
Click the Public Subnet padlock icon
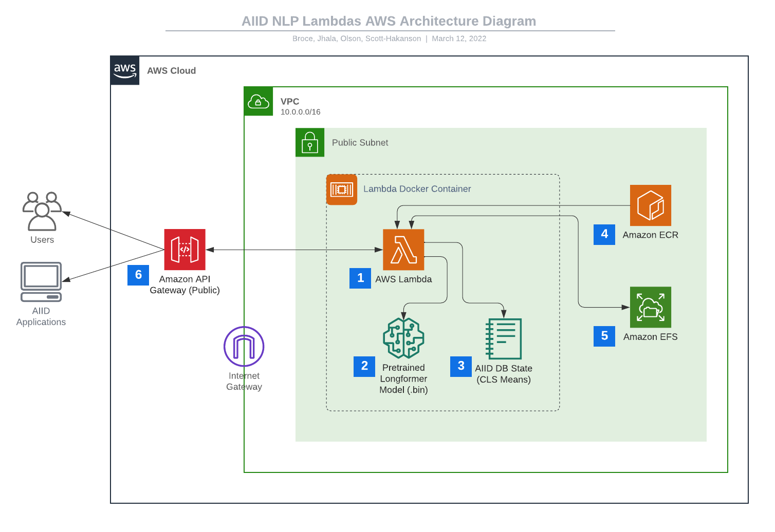tap(310, 142)
